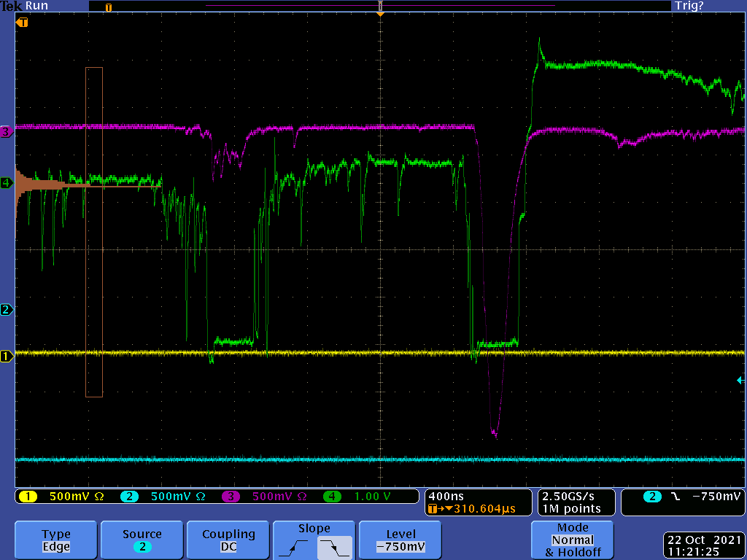Click the waveform record position bar at top

pos(379,6)
